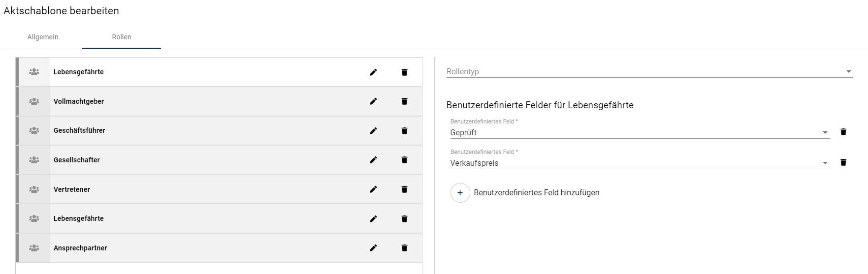This screenshot has height=274, width=868.
Task: Select the Ansprechpartner role name
Action: tap(80, 248)
